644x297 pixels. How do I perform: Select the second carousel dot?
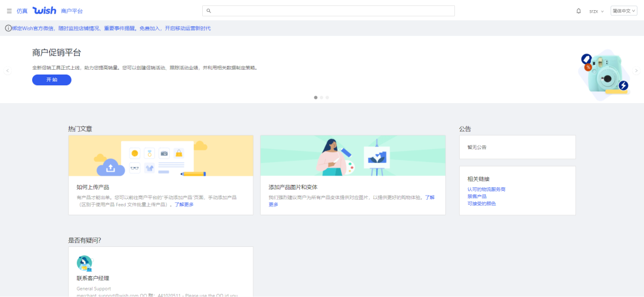click(x=321, y=97)
